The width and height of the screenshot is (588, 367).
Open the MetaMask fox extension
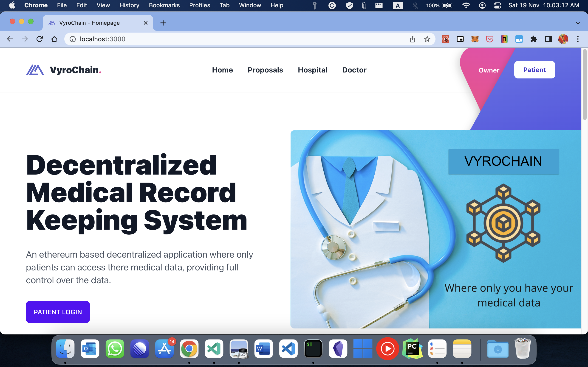pos(475,39)
